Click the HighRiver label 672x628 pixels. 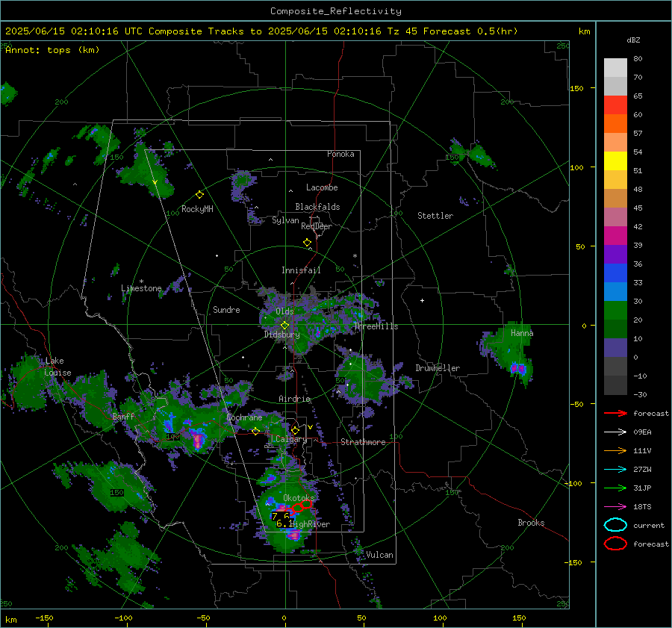pos(311,524)
